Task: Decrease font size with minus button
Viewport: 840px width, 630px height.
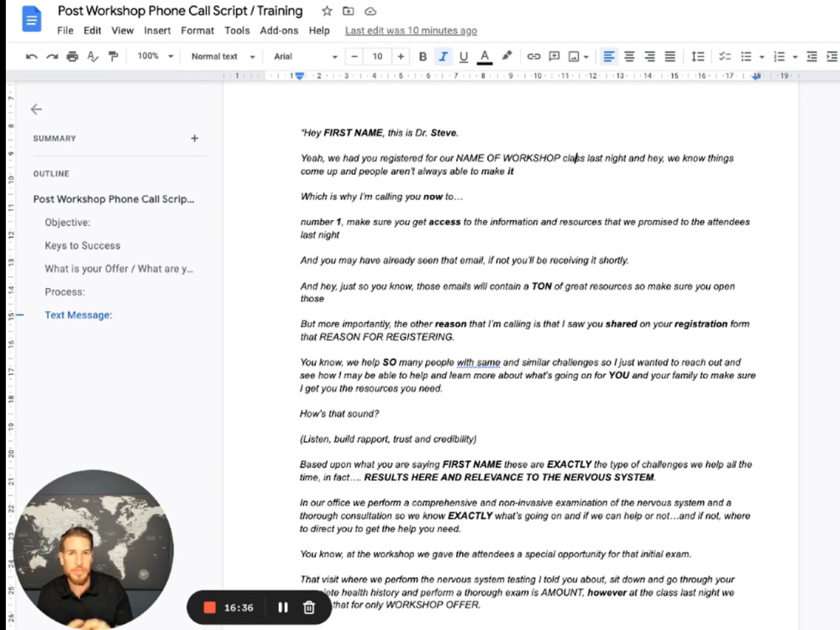Action: (x=354, y=56)
